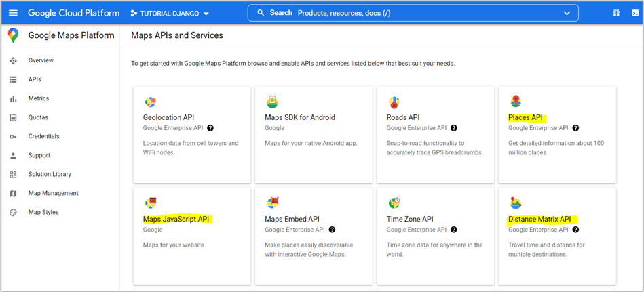The width and height of the screenshot is (644, 292).
Task: Open Solution Library in the sidebar
Action: [x=50, y=174]
